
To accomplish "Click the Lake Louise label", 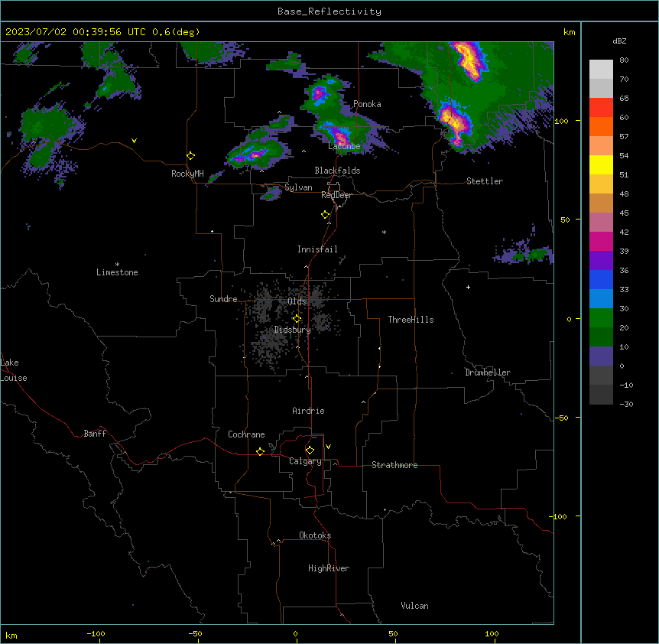I will [x=14, y=370].
